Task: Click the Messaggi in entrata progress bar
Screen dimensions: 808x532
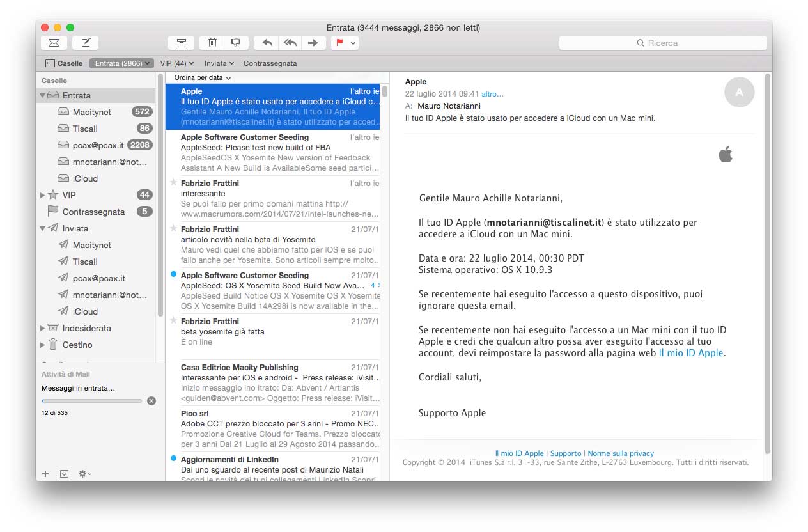Action: tap(92, 401)
